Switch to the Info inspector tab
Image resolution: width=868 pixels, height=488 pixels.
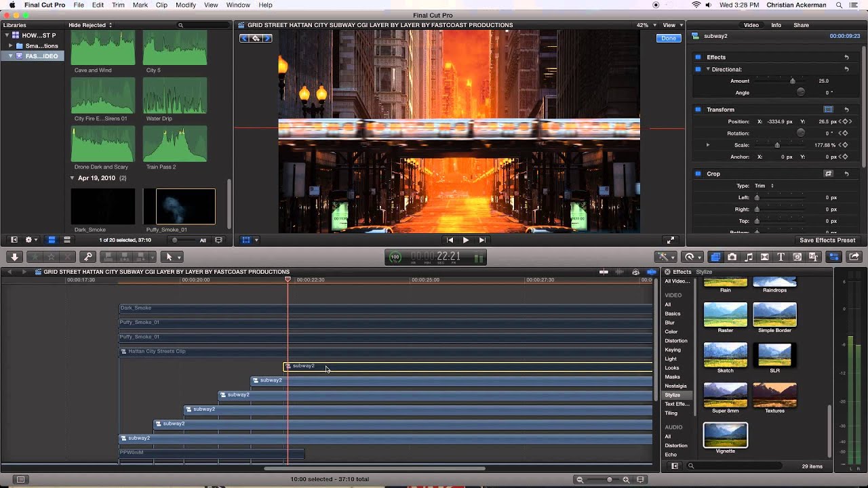coord(776,25)
